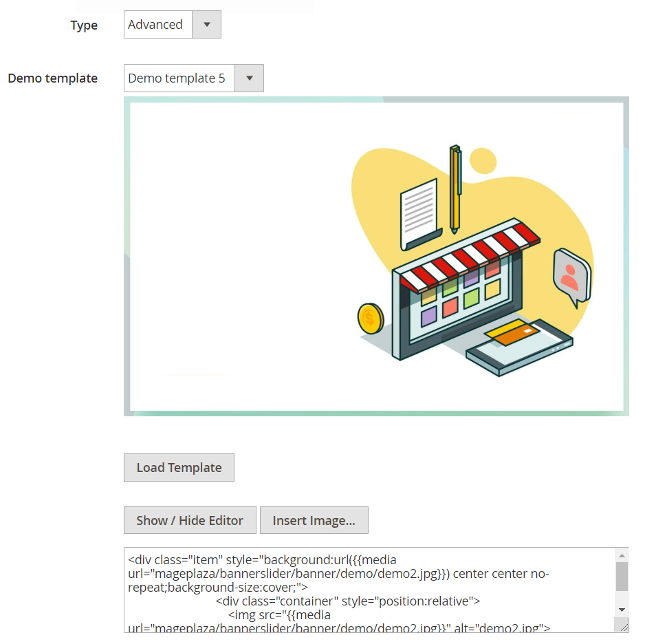The height and width of the screenshot is (644, 645).
Task: Click the Advanced value in Type select
Action: 156,25
